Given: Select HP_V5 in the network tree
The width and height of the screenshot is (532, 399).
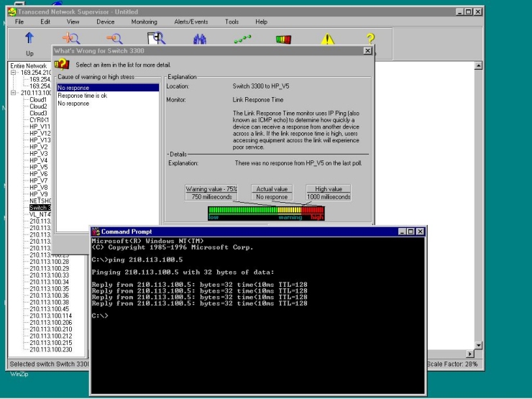Looking at the screenshot, I should [x=38, y=168].
